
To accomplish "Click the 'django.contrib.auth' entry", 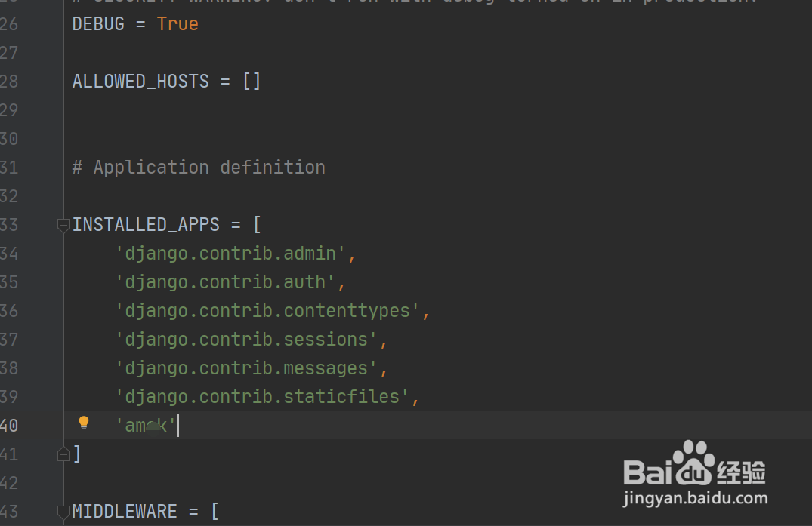I will click(225, 282).
